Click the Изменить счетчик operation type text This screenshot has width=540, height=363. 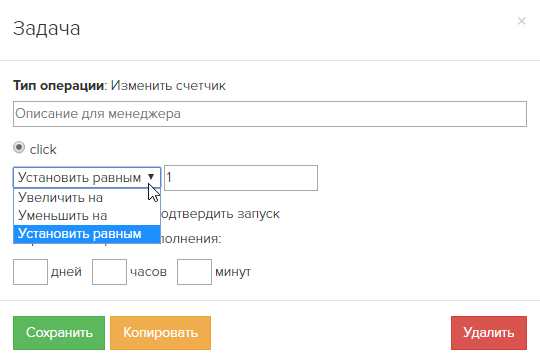point(168,85)
